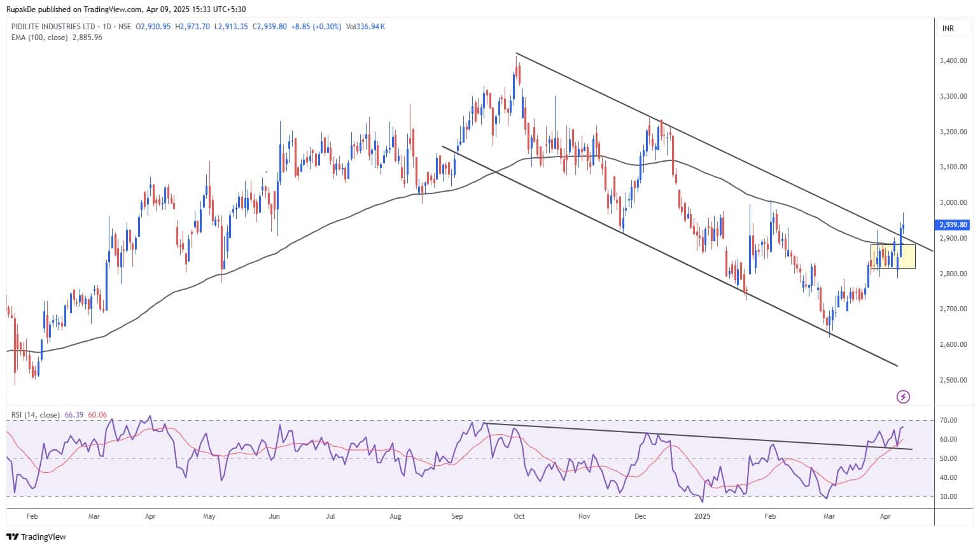980x548 pixels.
Task: Click the 3,100.00 price axis label
Action: tap(953, 167)
